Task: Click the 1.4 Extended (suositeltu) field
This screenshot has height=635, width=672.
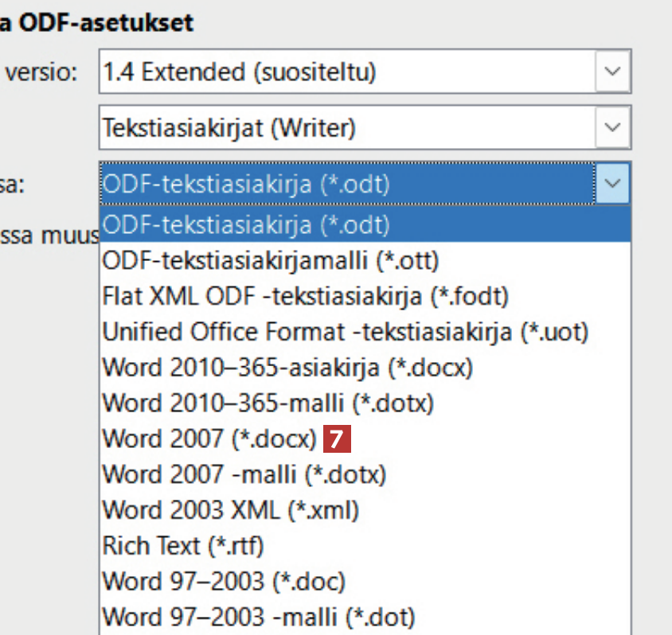Action: (346, 72)
